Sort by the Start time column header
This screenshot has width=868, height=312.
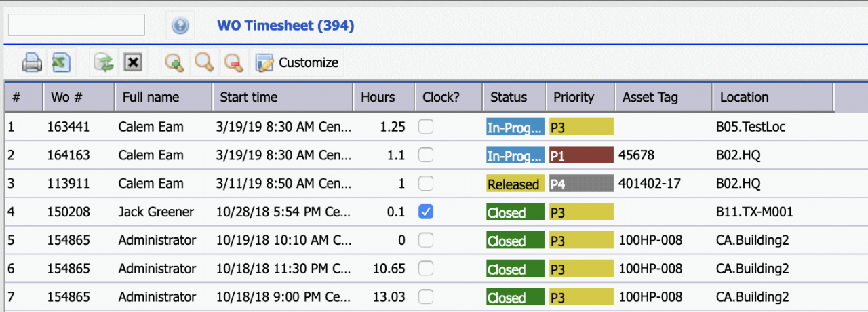(x=249, y=97)
